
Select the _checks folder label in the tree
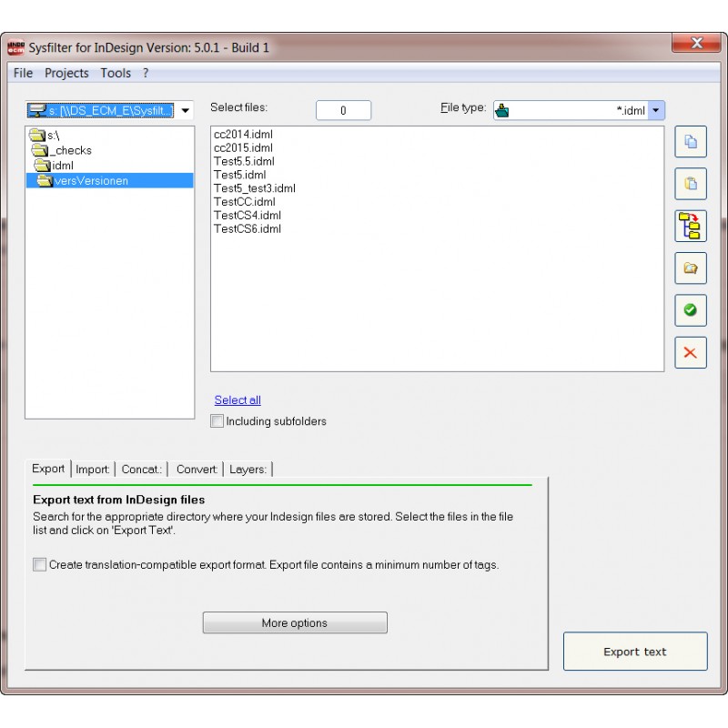[x=71, y=150]
